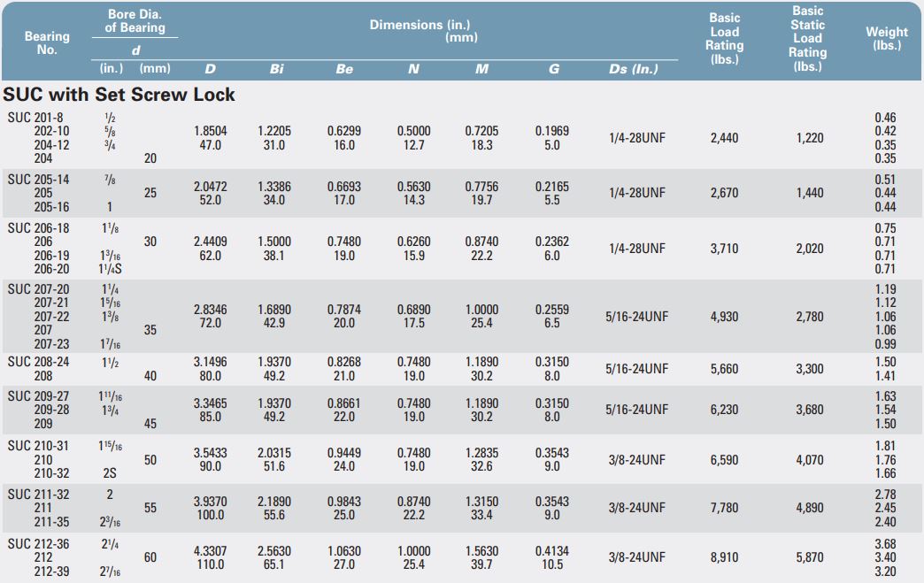Image resolution: width=924 pixels, height=583 pixels.
Task: Click the 0.4134 G dimension value
Action: click(552, 550)
